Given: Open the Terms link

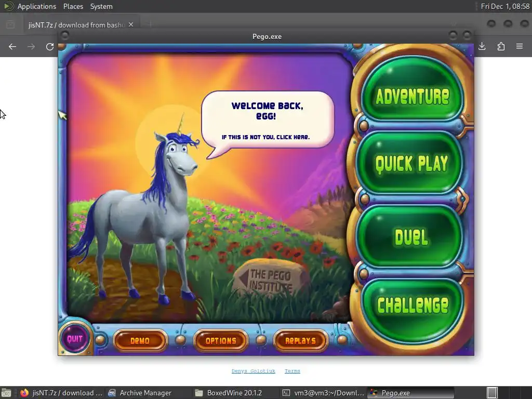Looking at the screenshot, I should pyautogui.click(x=292, y=371).
